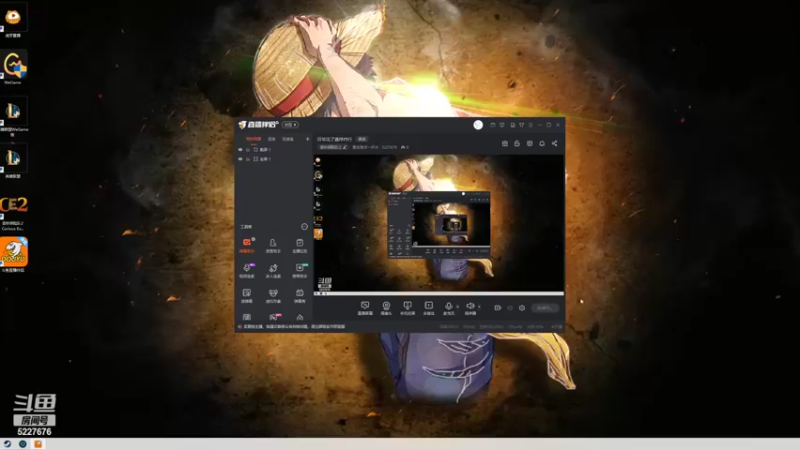Expand the microphone options arrow
Viewport: 800px width, 450px height.
point(457,307)
